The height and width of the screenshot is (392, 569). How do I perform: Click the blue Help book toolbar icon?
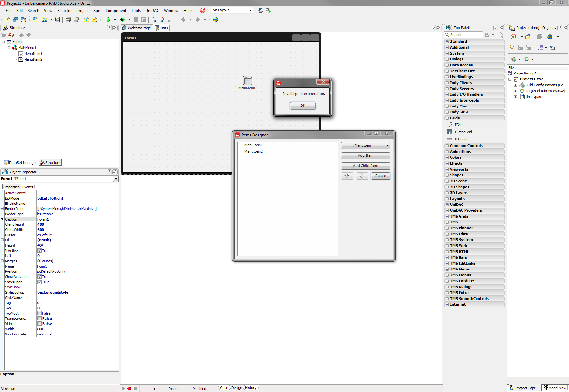(216, 20)
